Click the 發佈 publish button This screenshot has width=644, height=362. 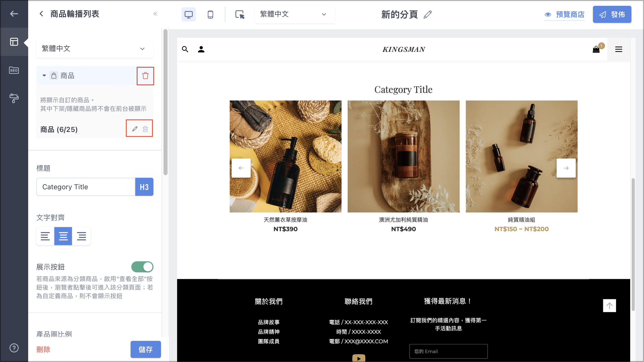612,14
